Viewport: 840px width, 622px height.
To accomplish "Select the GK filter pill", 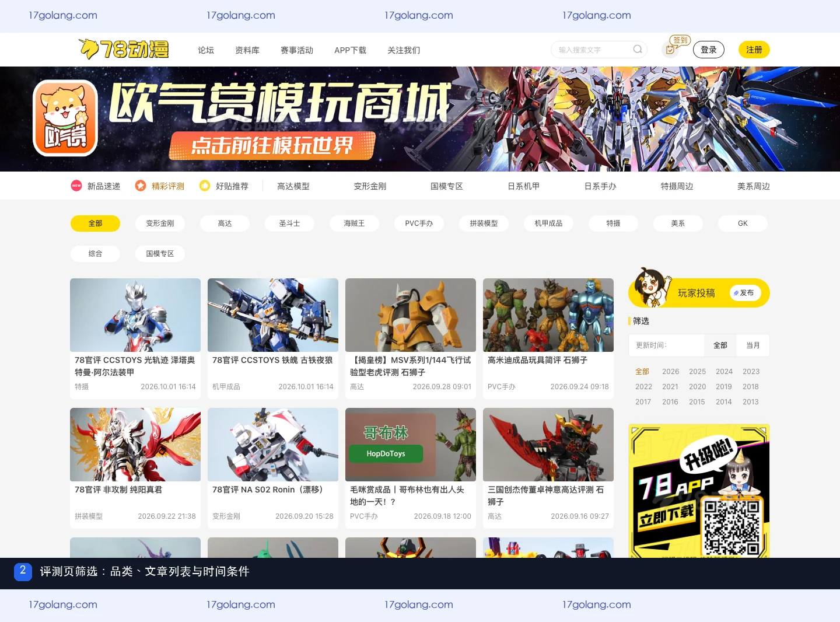I will tap(743, 223).
